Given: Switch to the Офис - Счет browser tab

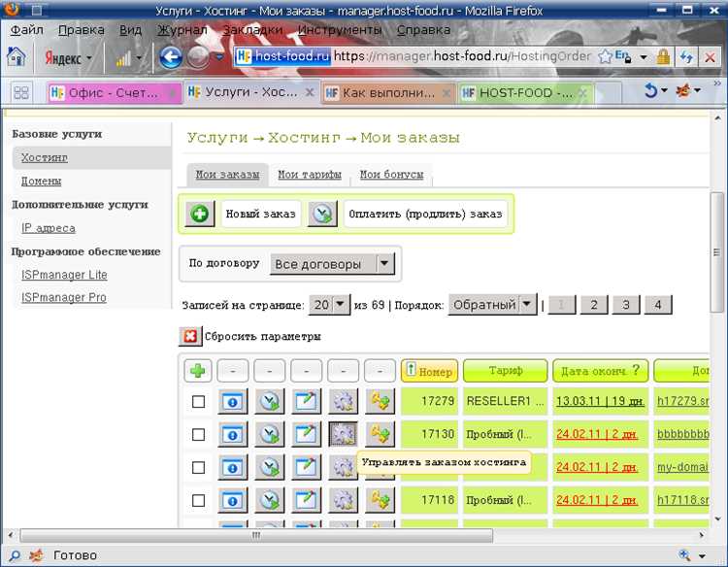Looking at the screenshot, I should (x=113, y=93).
